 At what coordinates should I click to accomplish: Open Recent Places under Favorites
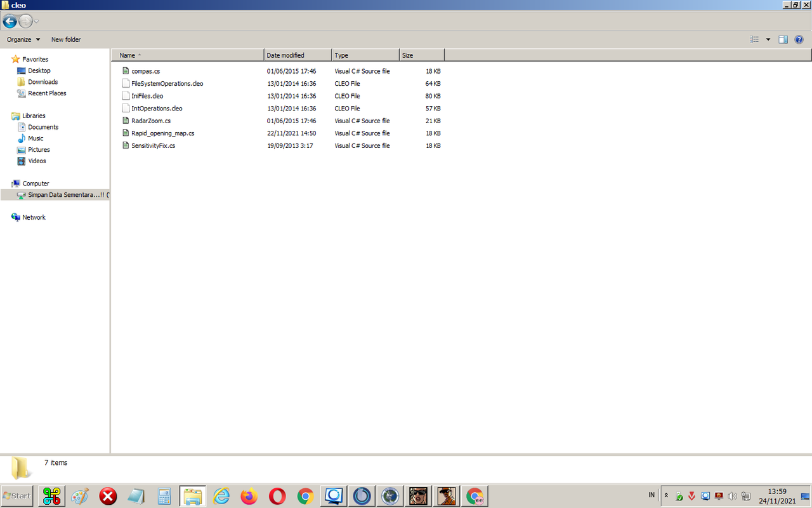47,93
